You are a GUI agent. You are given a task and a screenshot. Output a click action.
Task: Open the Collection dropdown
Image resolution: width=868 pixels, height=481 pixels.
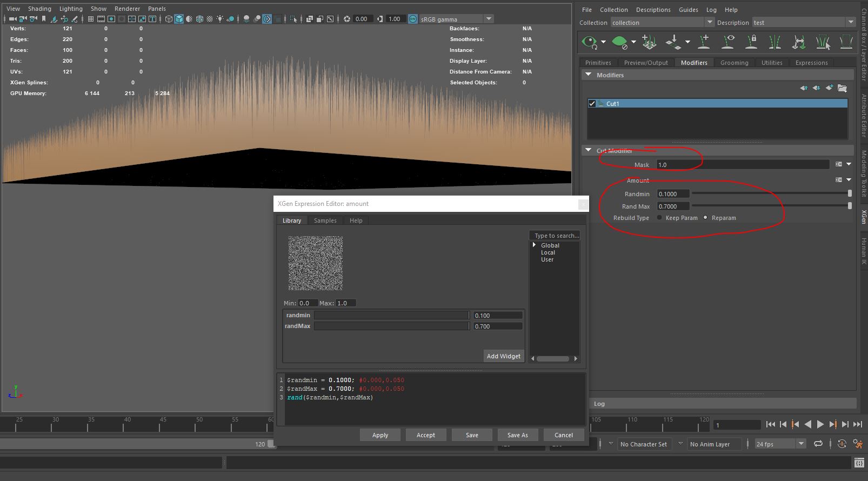(x=663, y=23)
